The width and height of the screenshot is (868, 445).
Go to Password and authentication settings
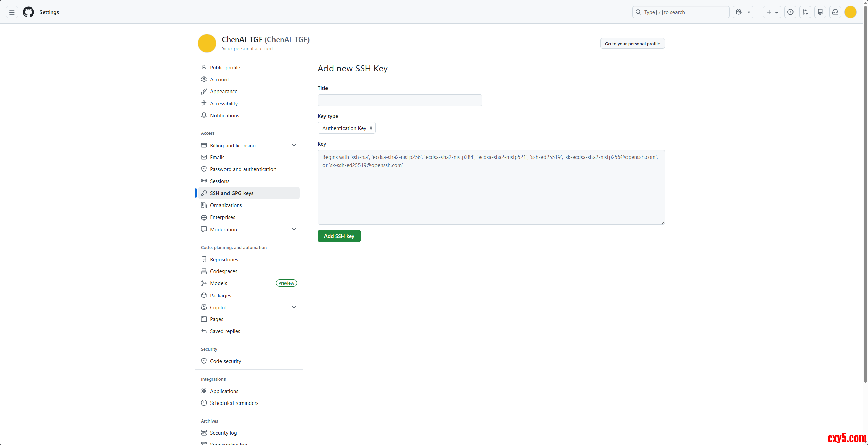click(x=243, y=169)
